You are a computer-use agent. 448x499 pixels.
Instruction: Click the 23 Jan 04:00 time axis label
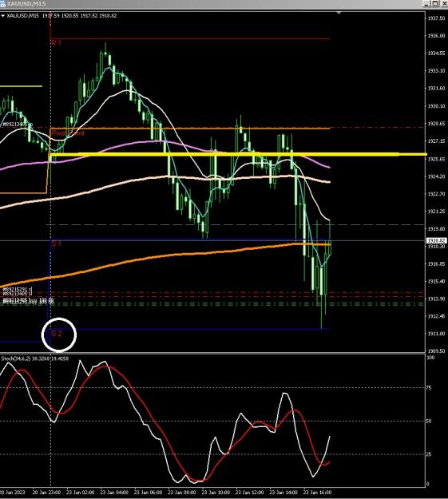114,493
